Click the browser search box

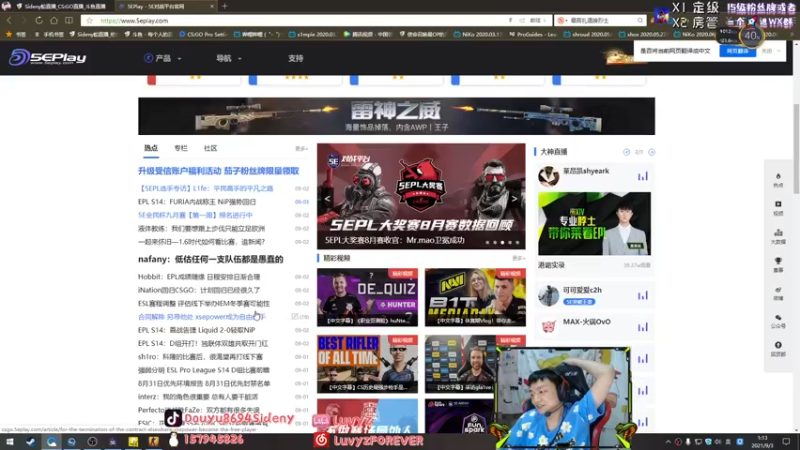click(x=602, y=20)
